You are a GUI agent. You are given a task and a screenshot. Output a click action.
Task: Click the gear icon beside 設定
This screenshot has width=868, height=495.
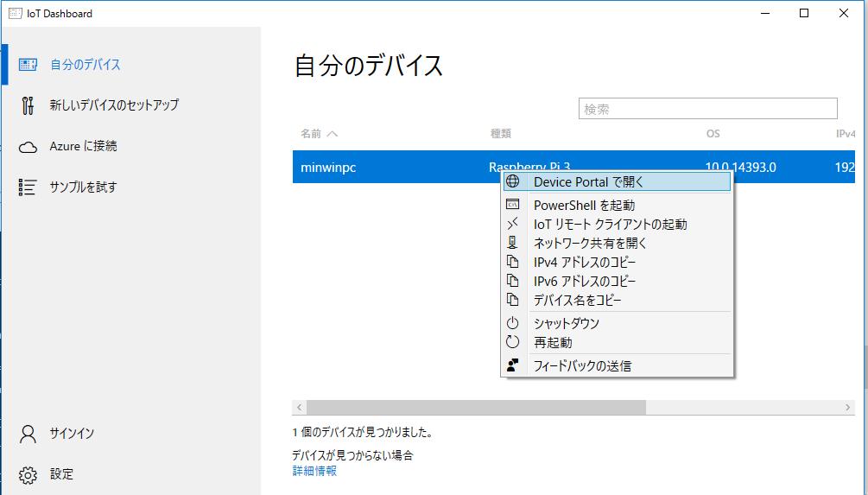(x=28, y=475)
